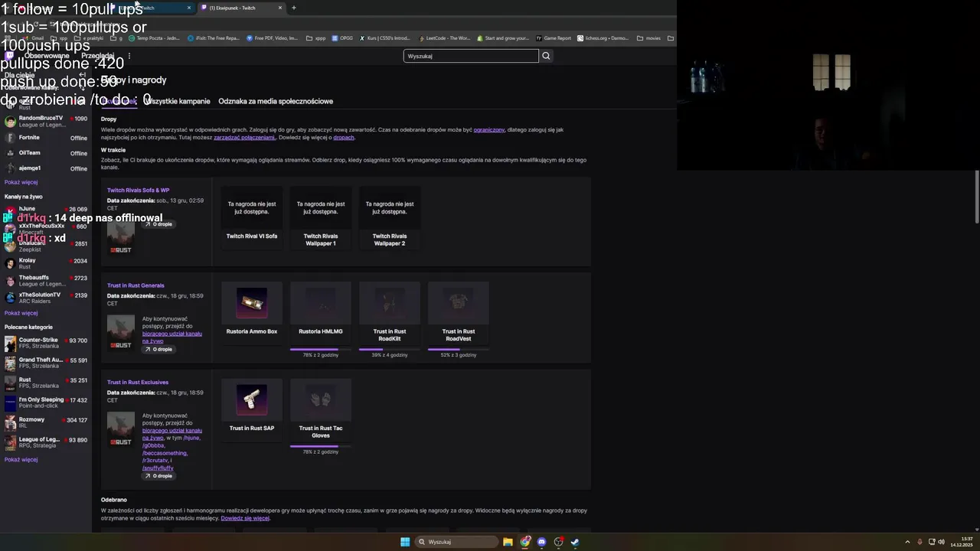This screenshot has width=980, height=551.
Task: Click 'O dropie' under Trust in Rust Exclusives
Action: (x=158, y=476)
